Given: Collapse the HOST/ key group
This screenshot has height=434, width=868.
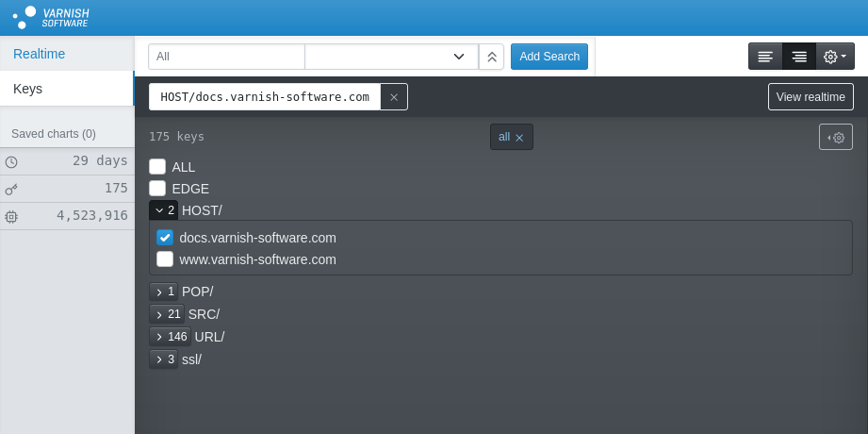Looking at the screenshot, I should pos(163,210).
